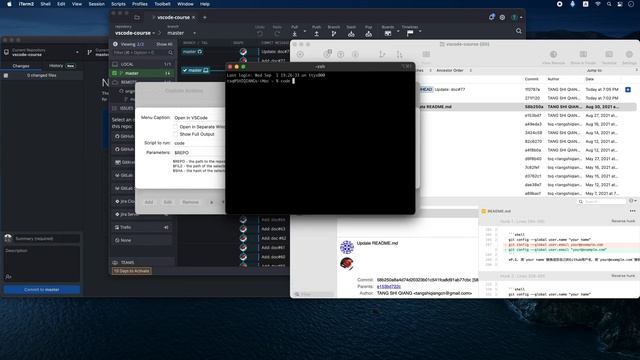640x360 pixels.
Task: Click the Pull icon in GitKraken toolbar
Action: pos(295,34)
